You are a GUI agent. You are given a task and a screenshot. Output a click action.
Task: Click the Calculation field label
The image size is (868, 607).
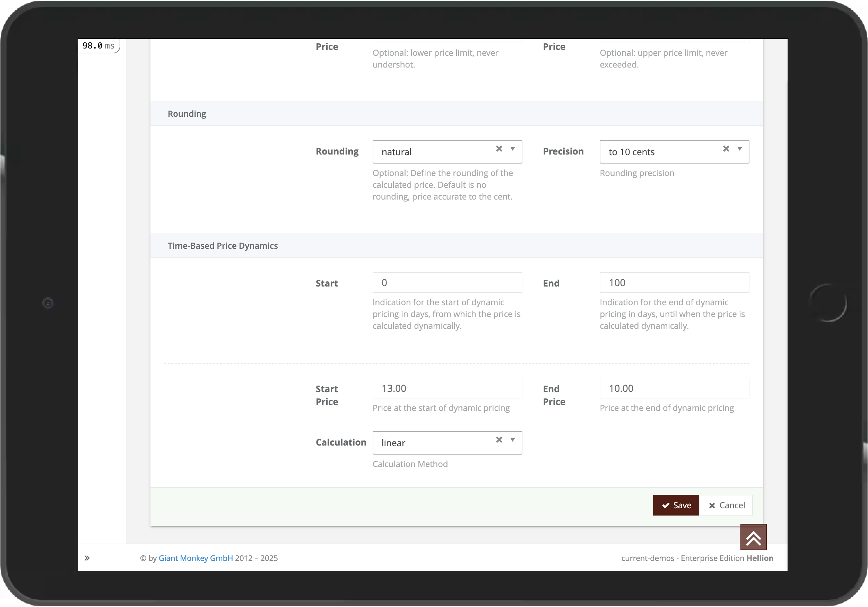[x=341, y=442]
